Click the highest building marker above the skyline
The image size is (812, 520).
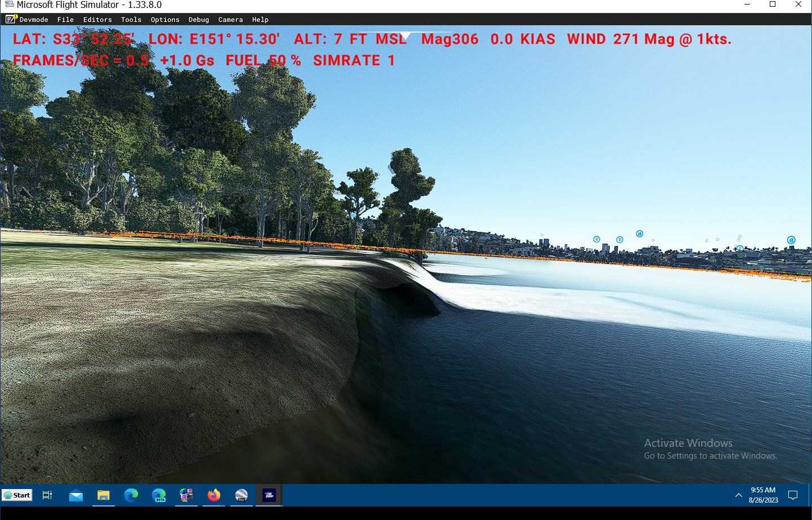coord(639,234)
